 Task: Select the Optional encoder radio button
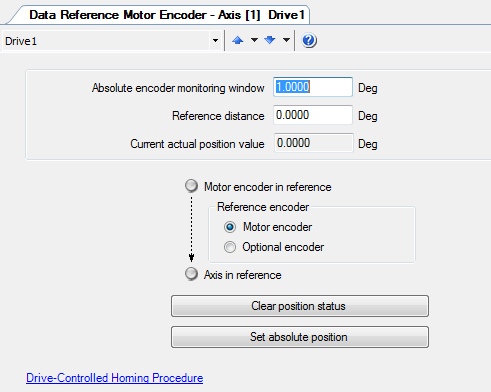tap(230, 247)
